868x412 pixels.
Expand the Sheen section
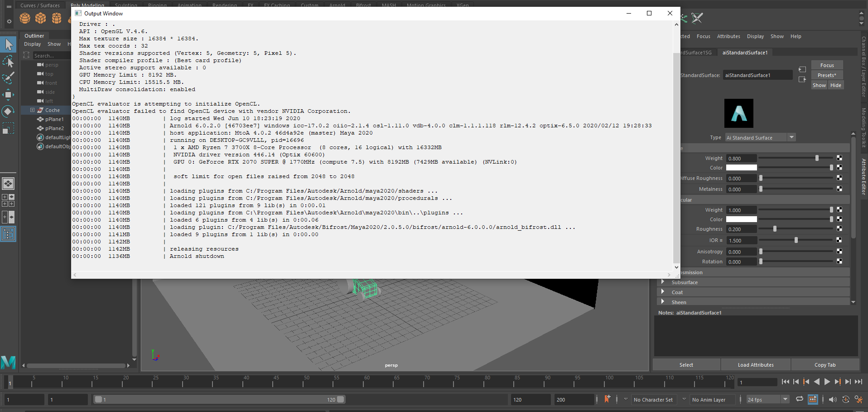663,302
